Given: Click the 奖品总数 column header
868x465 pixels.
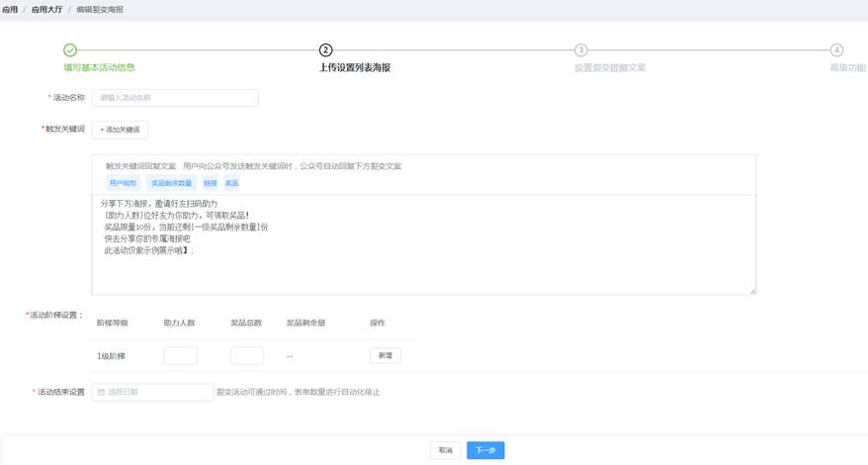Looking at the screenshot, I should [246, 323].
